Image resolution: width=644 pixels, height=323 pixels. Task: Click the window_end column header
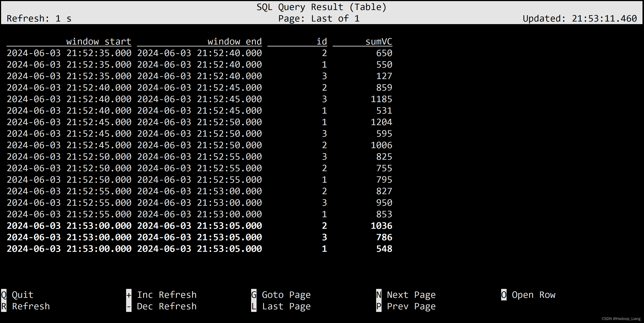point(235,41)
